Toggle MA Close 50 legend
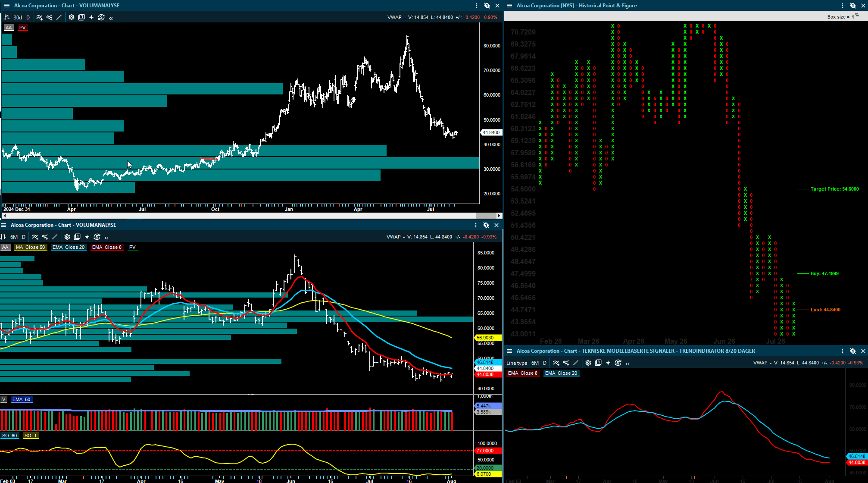Viewport: 868px width, 483px height. click(x=30, y=247)
